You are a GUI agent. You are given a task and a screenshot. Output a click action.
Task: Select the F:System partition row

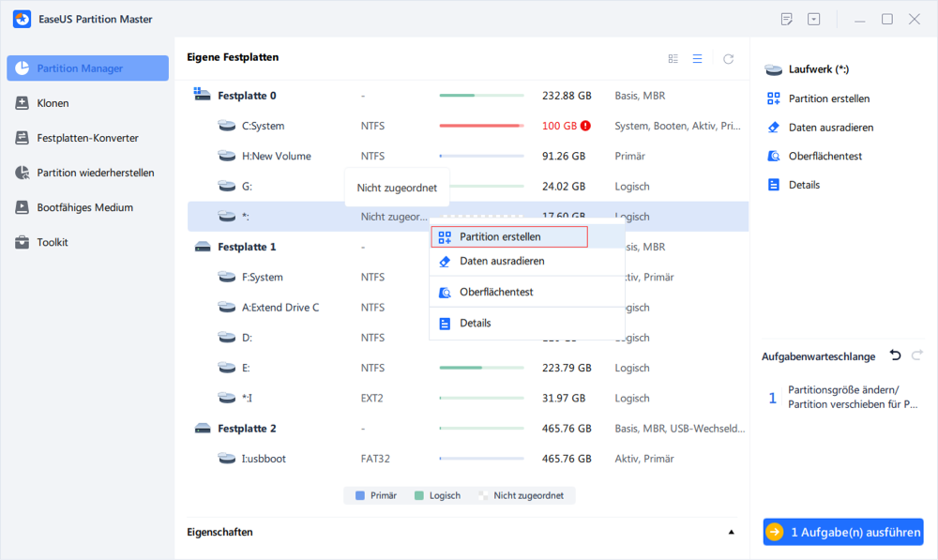468,278
